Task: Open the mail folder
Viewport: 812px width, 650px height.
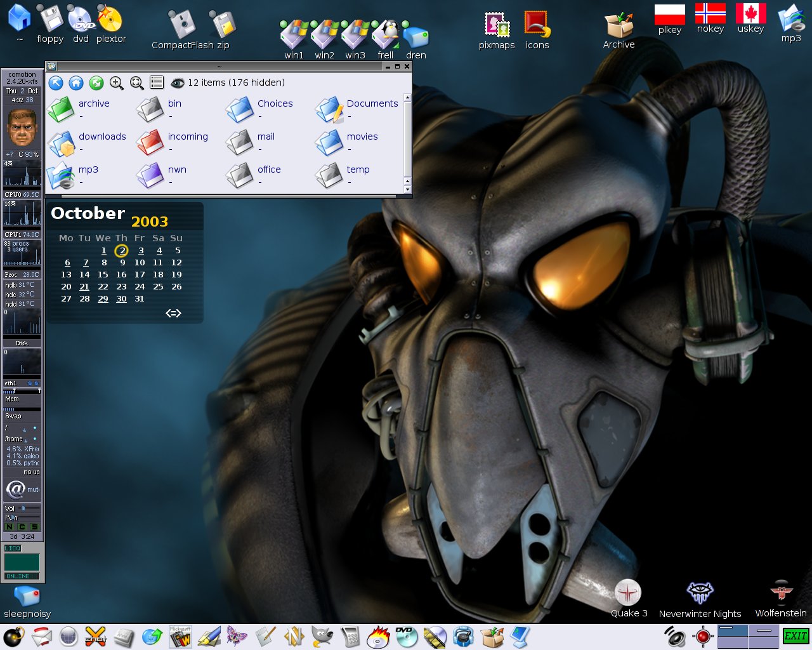Action: pyautogui.click(x=240, y=143)
